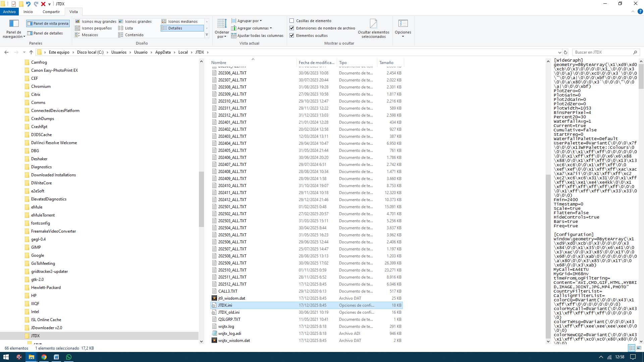Open WhatsApp from the taskbar
This screenshot has width=644, height=362.
(x=69, y=357)
